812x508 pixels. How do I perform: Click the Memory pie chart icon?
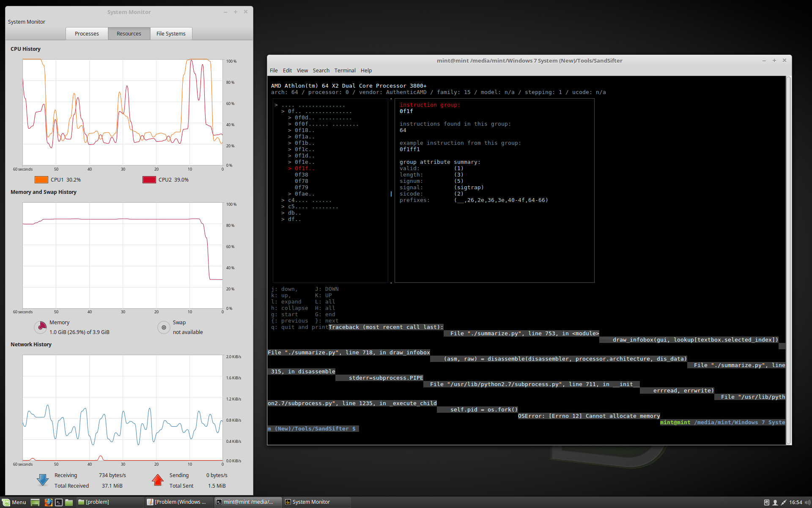pyautogui.click(x=41, y=327)
